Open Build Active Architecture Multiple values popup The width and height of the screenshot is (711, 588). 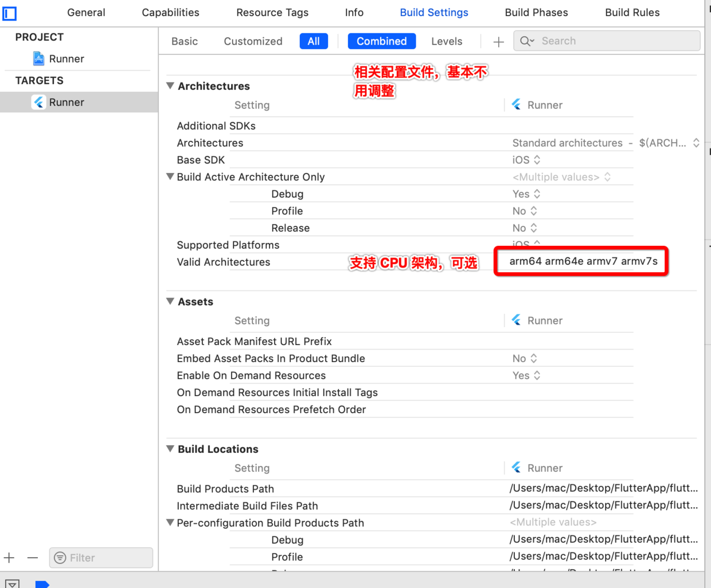[561, 177]
